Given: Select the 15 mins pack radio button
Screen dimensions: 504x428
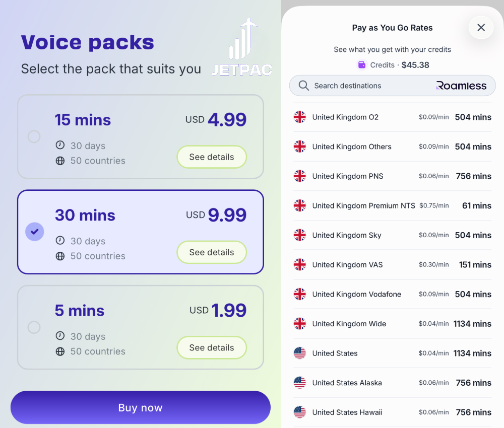Looking at the screenshot, I should (x=34, y=136).
